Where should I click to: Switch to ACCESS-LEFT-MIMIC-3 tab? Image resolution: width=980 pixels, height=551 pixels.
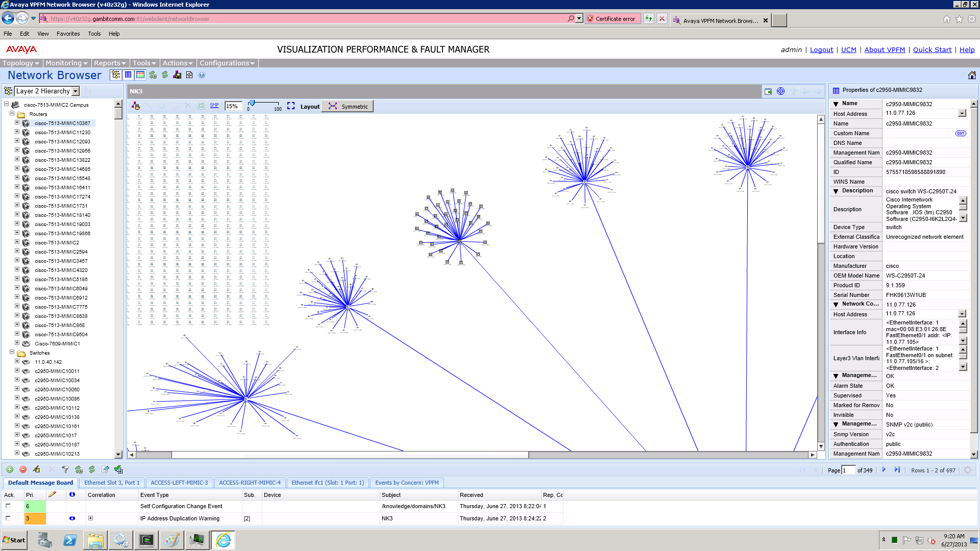pos(179,483)
